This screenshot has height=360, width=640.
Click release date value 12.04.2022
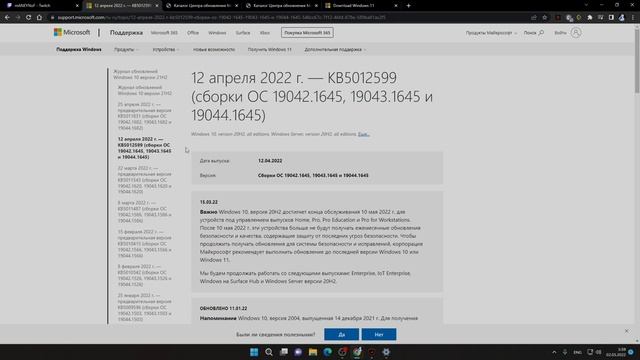pyautogui.click(x=270, y=161)
